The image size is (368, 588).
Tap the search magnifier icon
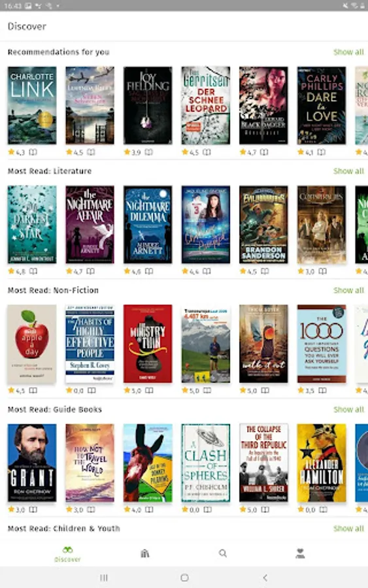tap(222, 553)
